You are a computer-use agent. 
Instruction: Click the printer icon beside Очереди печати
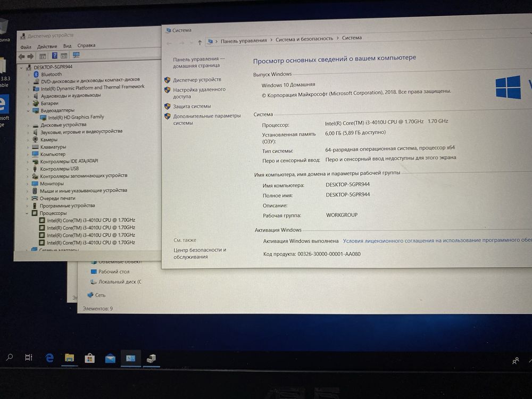(35, 198)
